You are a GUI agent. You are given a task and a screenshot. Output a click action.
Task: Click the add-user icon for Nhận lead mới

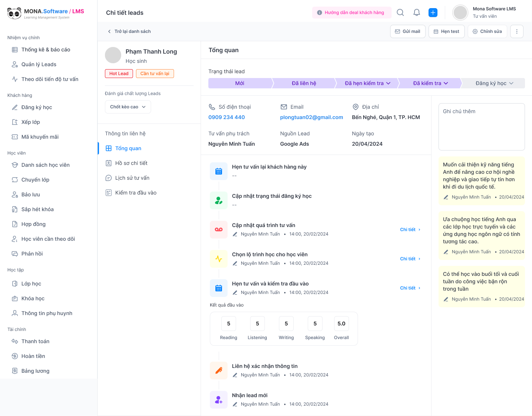point(219,400)
